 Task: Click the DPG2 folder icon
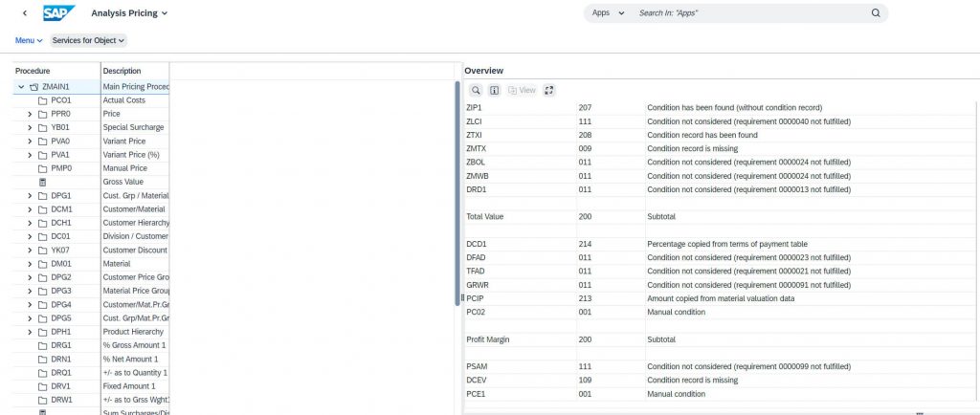(x=42, y=277)
